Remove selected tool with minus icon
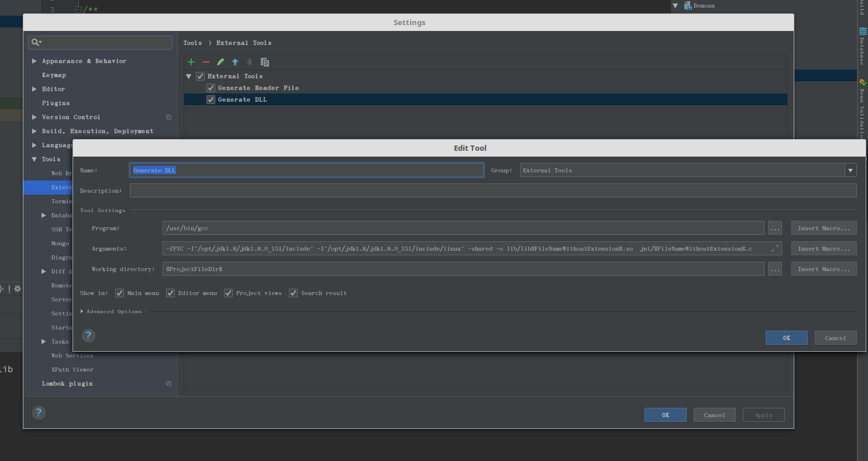Screen dimensions: 868x461 point(206,62)
